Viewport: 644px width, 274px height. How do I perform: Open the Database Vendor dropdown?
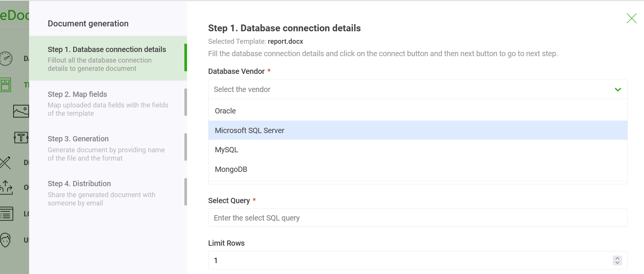418,89
